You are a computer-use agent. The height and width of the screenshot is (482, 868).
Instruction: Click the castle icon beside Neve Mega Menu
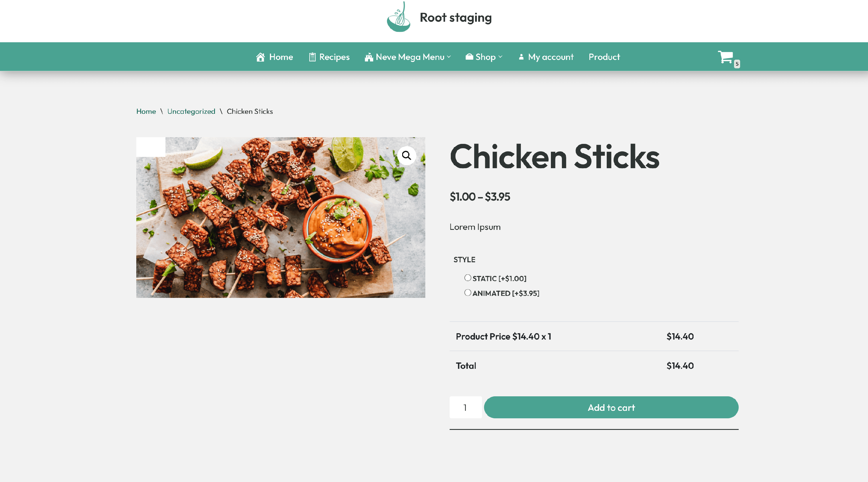tap(369, 57)
